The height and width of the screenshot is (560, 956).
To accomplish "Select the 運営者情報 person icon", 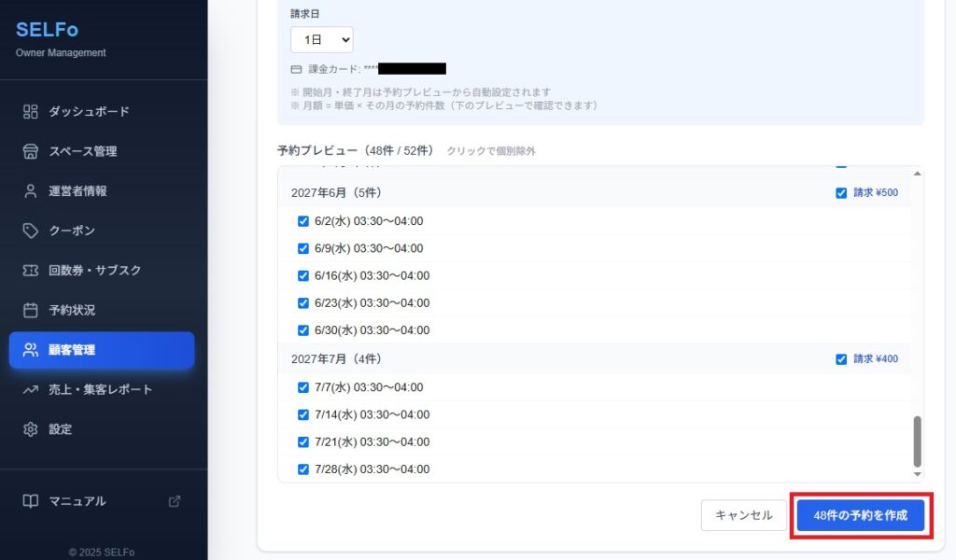I will coord(31,190).
